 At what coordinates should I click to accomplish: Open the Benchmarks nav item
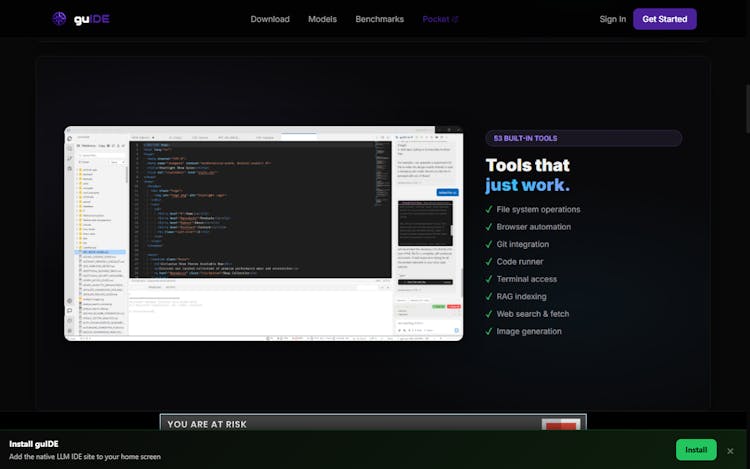(379, 19)
